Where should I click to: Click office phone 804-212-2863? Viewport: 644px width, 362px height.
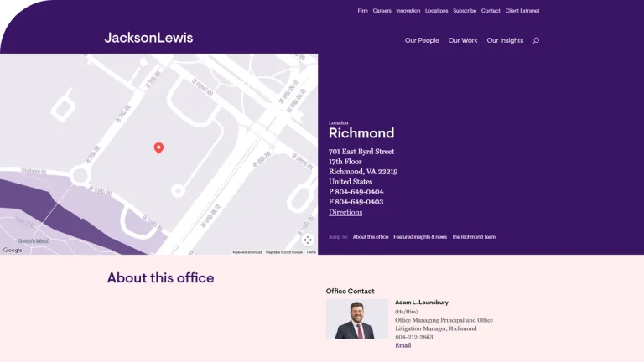coord(414,337)
